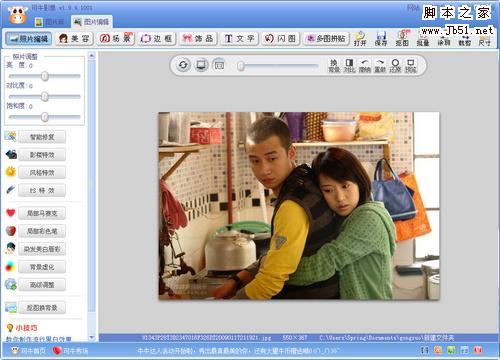500x360 pixels.
Task: Select the 边框 frame tab
Action: point(157,39)
